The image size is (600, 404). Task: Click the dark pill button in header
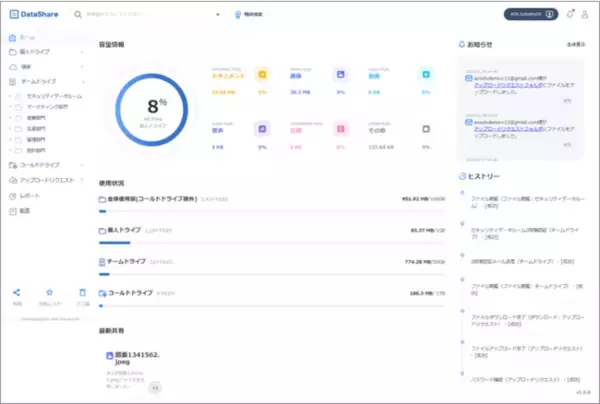click(x=531, y=14)
